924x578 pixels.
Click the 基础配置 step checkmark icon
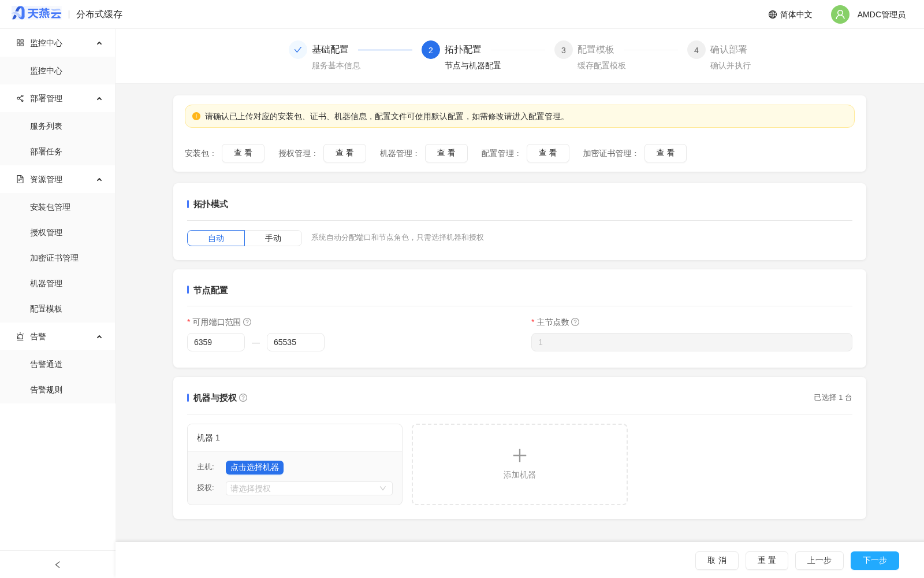pos(298,50)
